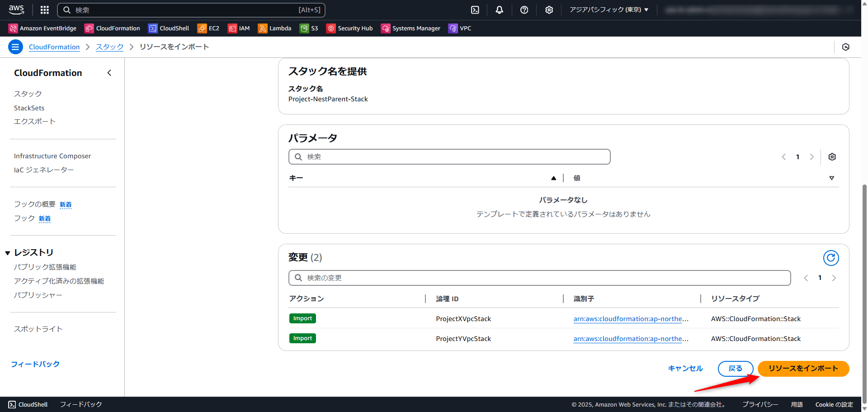
Task: Open the services grid menu
Action: (44, 9)
